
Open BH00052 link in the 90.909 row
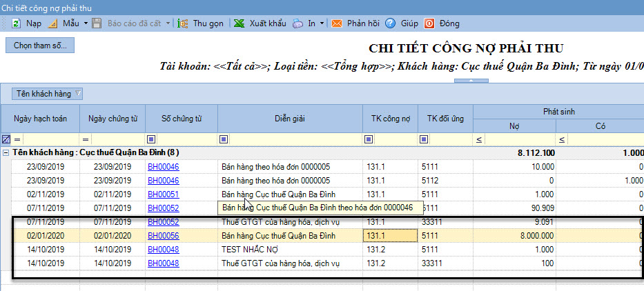pyautogui.click(x=164, y=208)
